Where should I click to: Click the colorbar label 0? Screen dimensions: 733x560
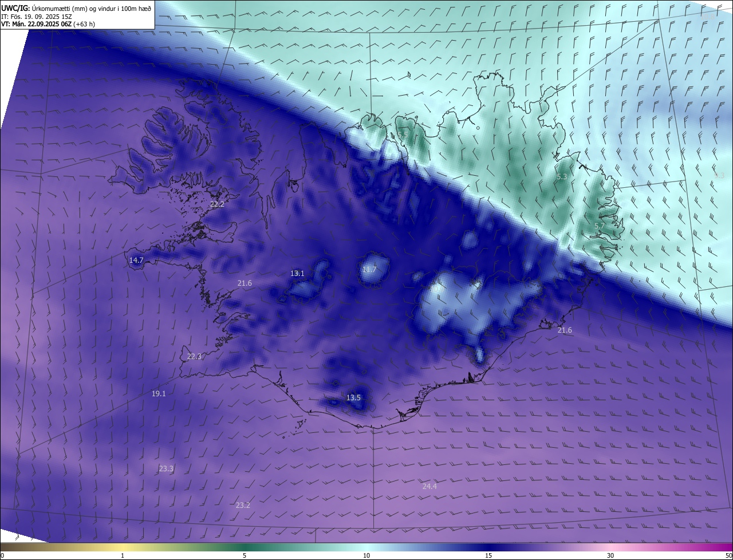pos(2,555)
